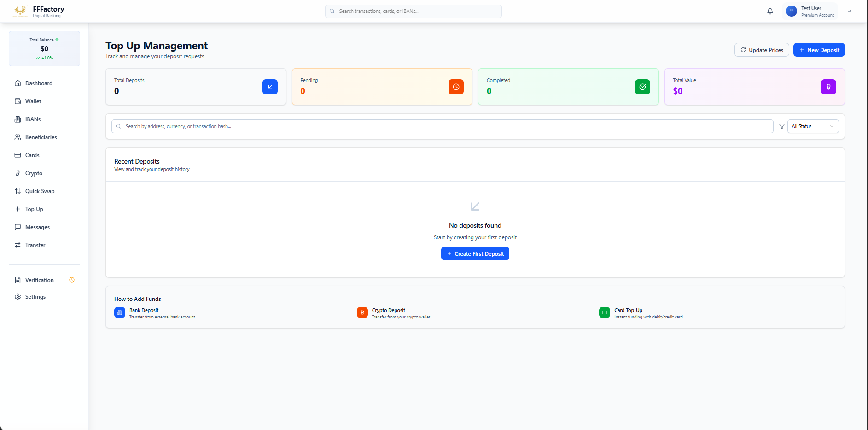
Task: Click the orange Pending clock icon
Action: [x=456, y=87]
